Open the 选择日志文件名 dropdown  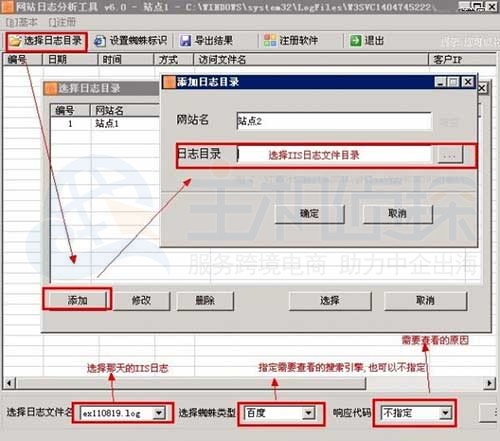click(159, 413)
